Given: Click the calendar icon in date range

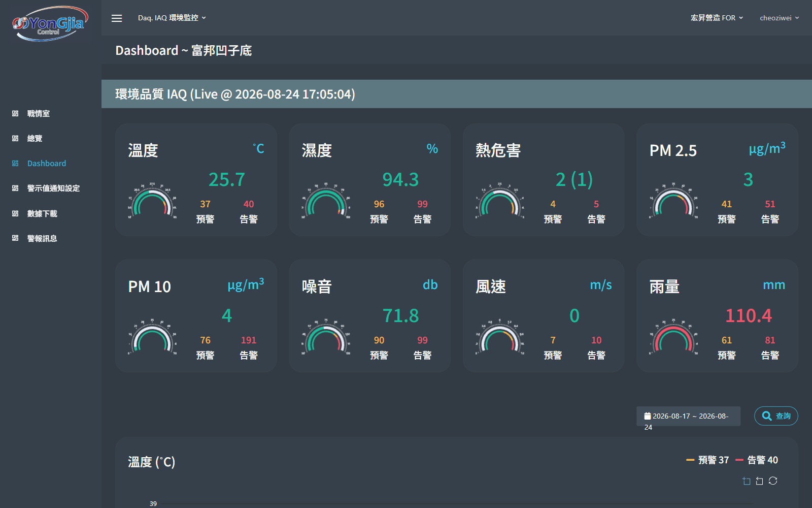Looking at the screenshot, I should [x=648, y=416].
